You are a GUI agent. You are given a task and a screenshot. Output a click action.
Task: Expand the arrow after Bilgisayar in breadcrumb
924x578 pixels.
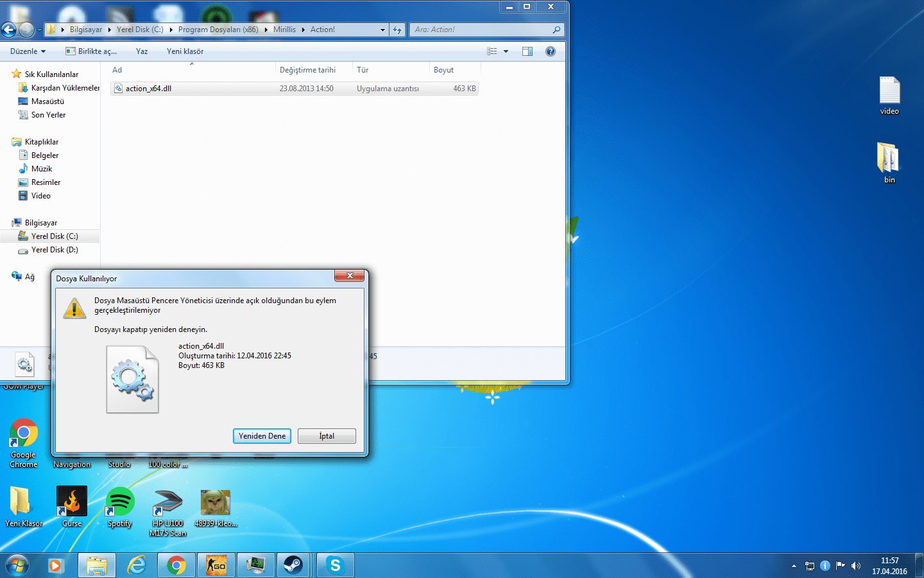click(109, 30)
